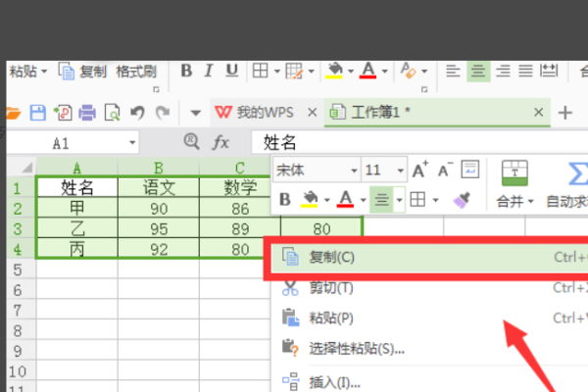Screen dimensions: 588x392
Task: Click the Print Preview icon
Action: click(112, 113)
